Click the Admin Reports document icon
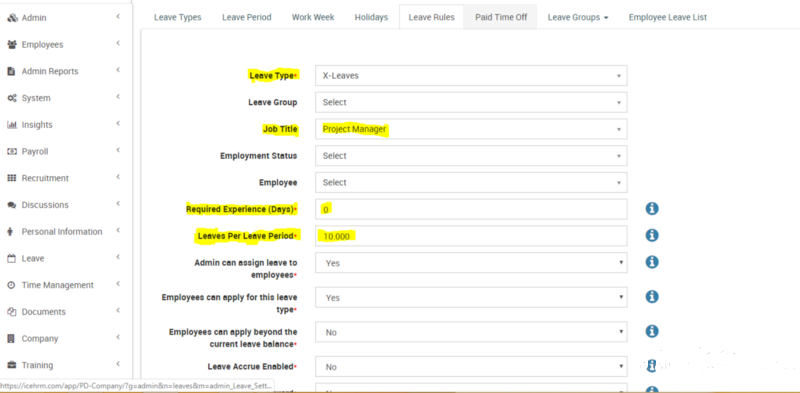 click(x=11, y=71)
